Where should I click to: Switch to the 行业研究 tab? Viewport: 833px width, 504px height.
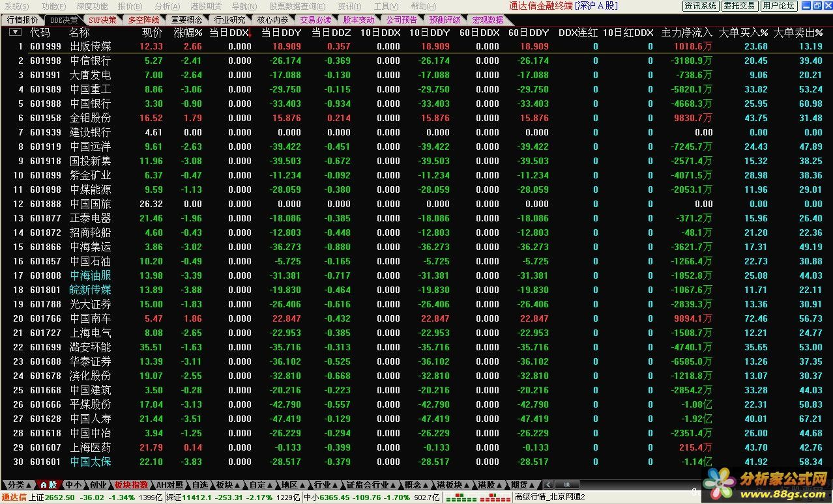[229, 20]
